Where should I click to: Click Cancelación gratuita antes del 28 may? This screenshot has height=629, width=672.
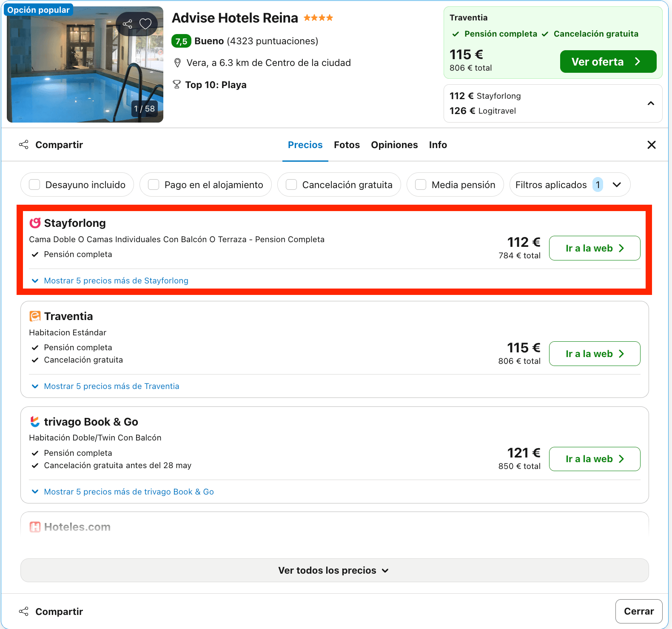point(118,465)
